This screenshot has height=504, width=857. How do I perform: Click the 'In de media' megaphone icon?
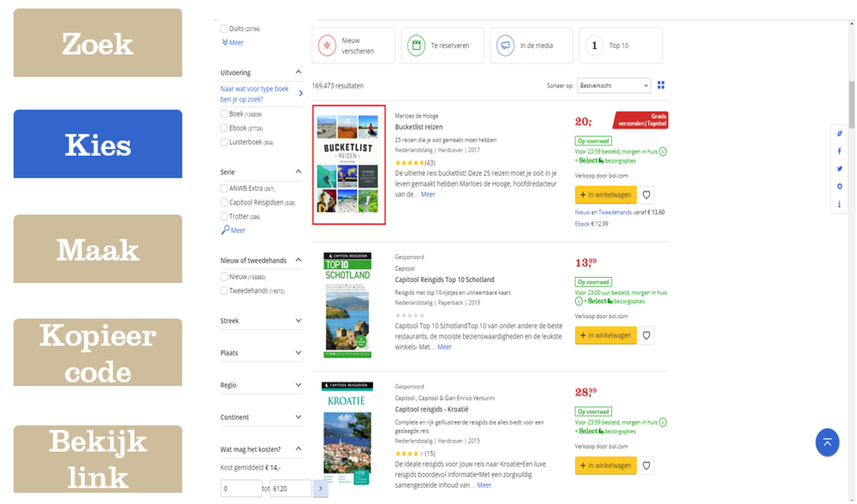pos(505,45)
